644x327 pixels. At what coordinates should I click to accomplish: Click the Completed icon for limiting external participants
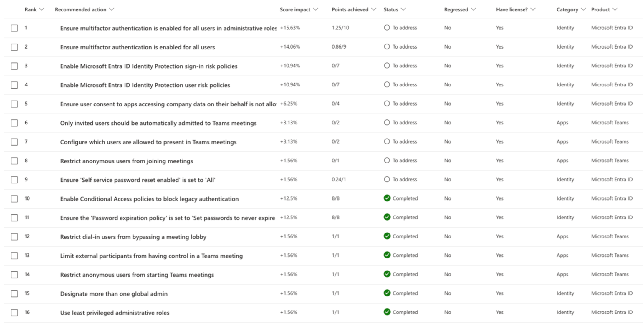point(388,255)
